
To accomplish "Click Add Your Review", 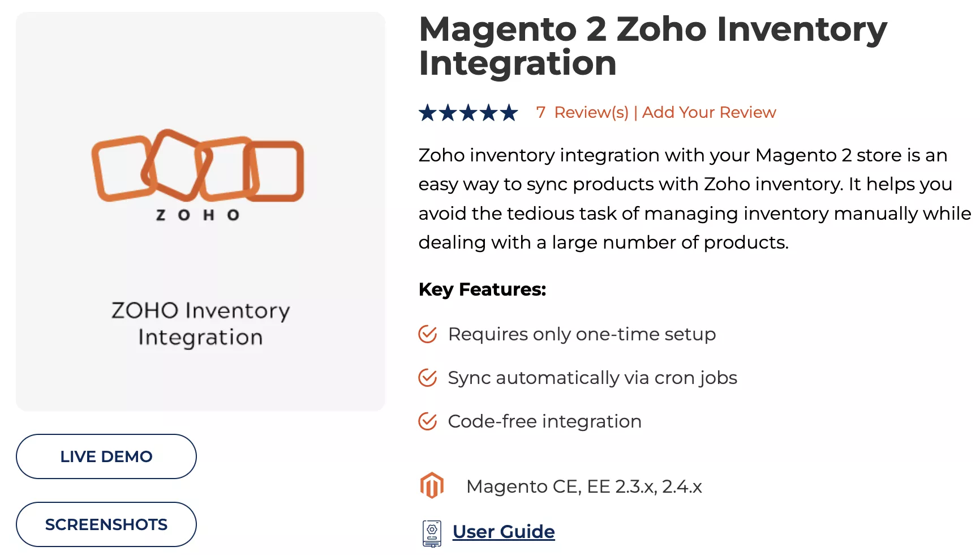I will 709,112.
